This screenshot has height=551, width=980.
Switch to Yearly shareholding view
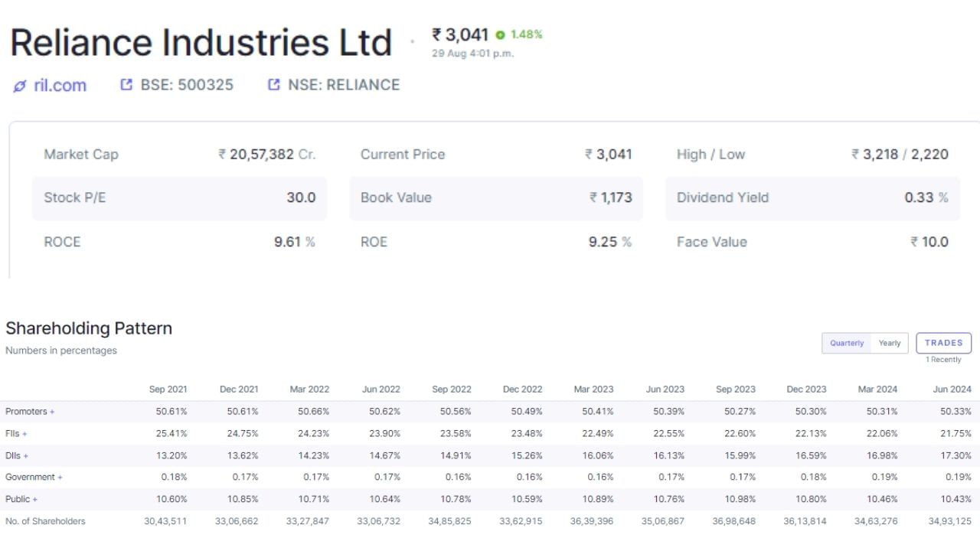click(x=890, y=343)
